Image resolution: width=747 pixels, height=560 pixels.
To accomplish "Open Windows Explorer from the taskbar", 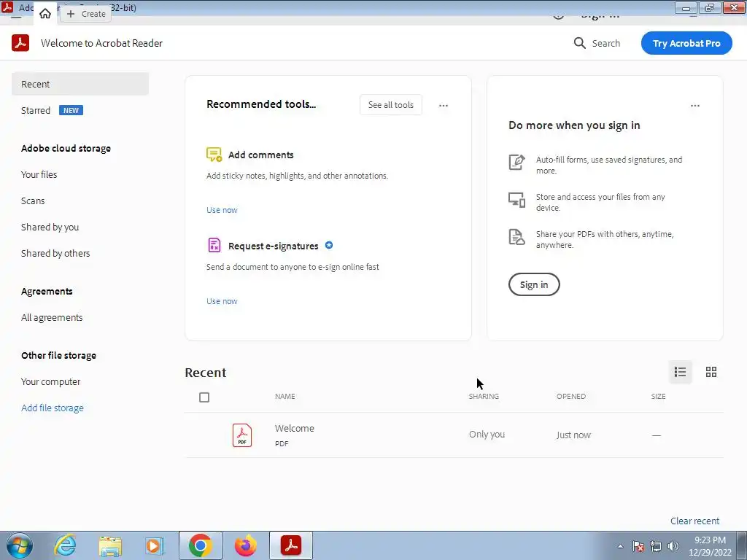I will pos(110,546).
